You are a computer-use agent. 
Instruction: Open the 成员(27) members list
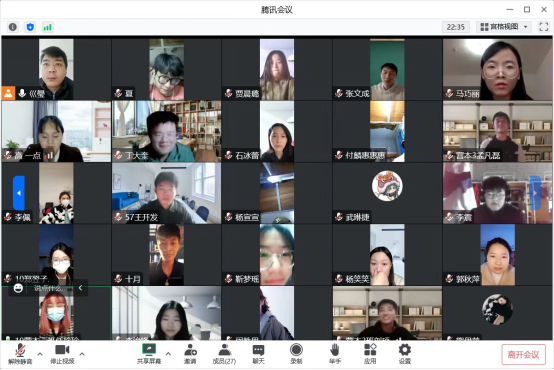click(224, 354)
